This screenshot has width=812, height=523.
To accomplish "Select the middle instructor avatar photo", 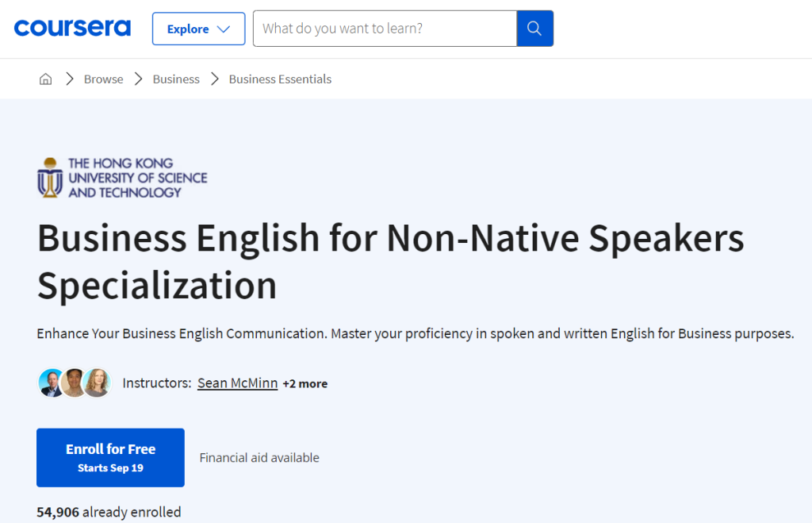I will [x=74, y=383].
